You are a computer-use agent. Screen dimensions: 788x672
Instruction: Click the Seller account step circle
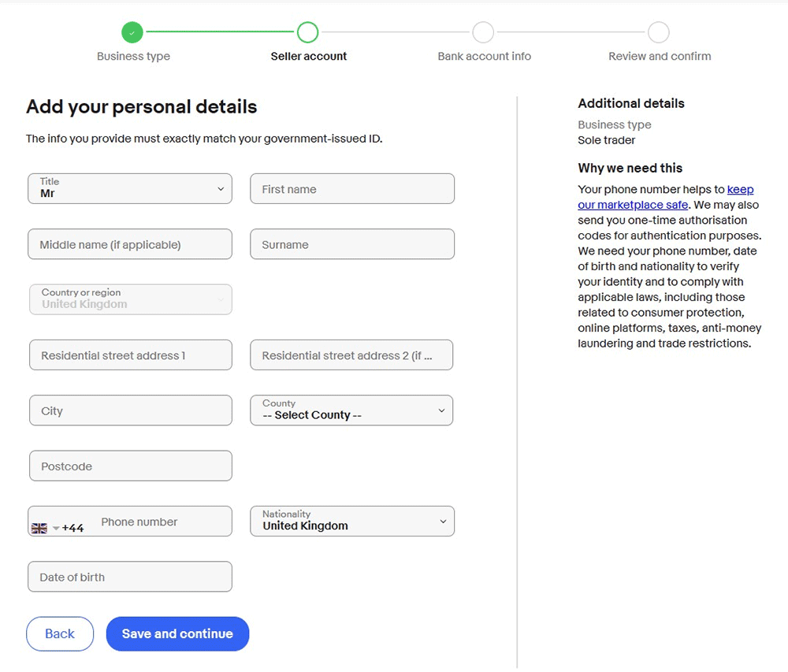click(x=307, y=32)
